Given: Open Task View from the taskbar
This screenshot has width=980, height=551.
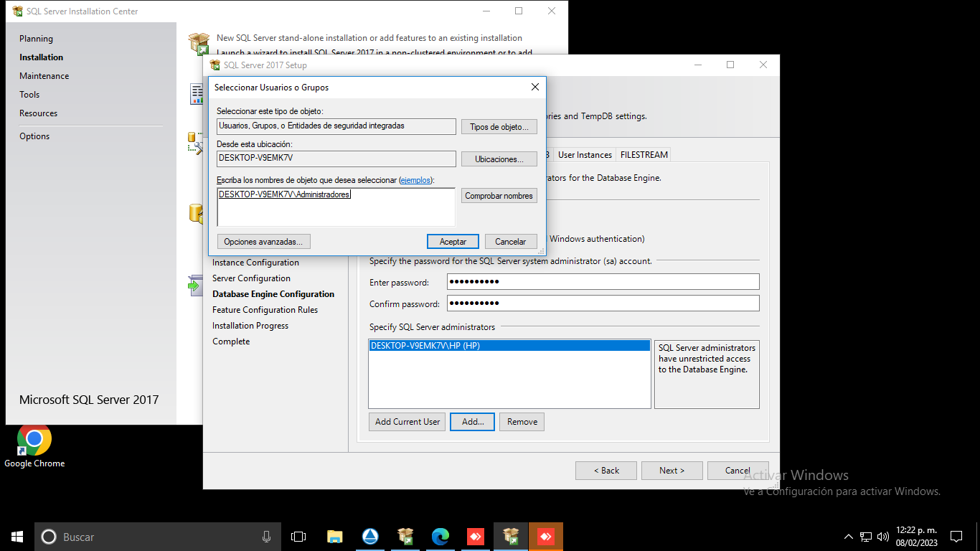Looking at the screenshot, I should click(x=298, y=537).
